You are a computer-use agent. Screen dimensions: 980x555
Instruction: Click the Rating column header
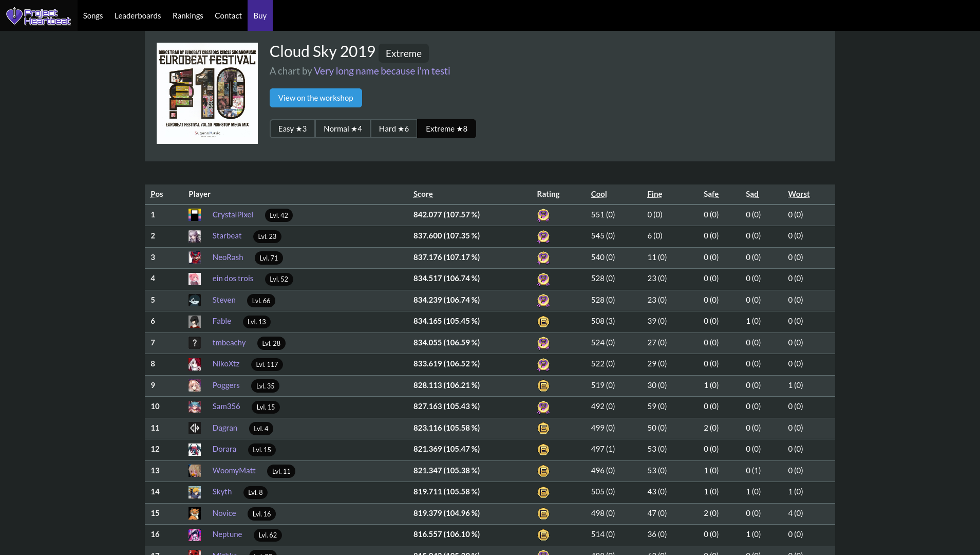[x=548, y=194]
